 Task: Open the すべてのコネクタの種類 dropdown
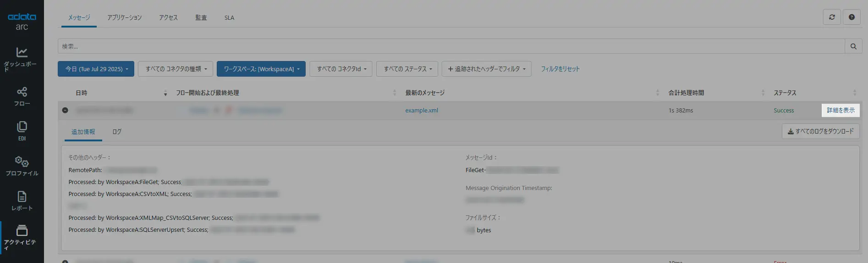(x=176, y=69)
